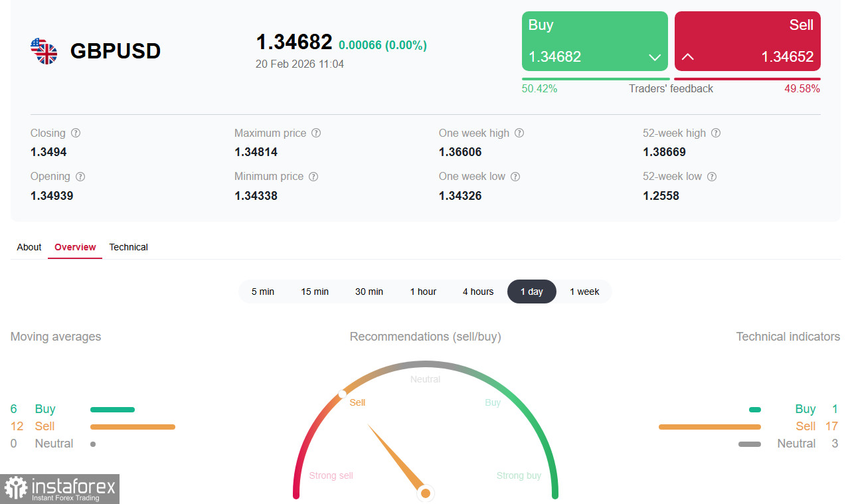The image size is (846, 504).
Task: Click the 52-week high info icon
Action: click(716, 133)
